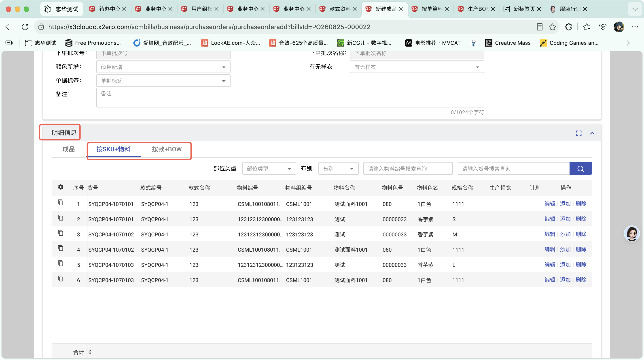Open the browser favorites list icon

click(587, 27)
